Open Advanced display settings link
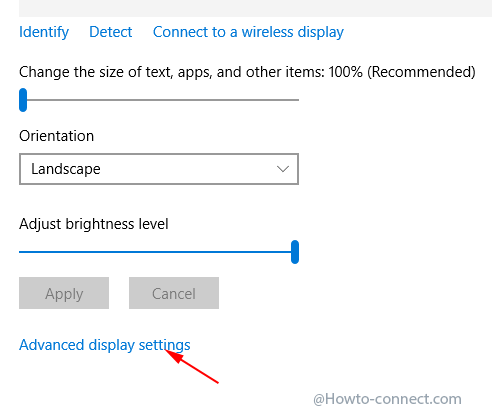The image size is (492, 409). [x=105, y=345]
